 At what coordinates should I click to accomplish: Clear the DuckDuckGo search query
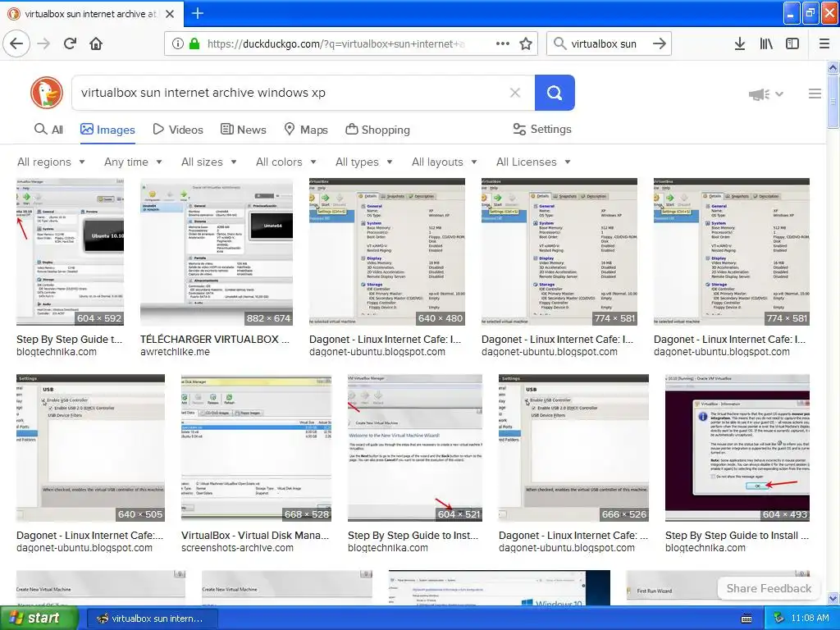click(515, 93)
